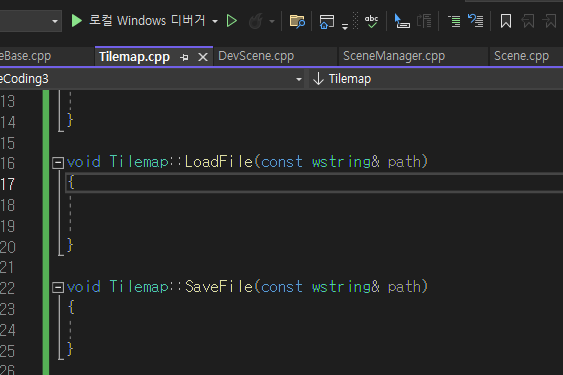The width and height of the screenshot is (563, 375).
Task: Click the Hot Reload flame icon
Action: pyautogui.click(x=256, y=21)
